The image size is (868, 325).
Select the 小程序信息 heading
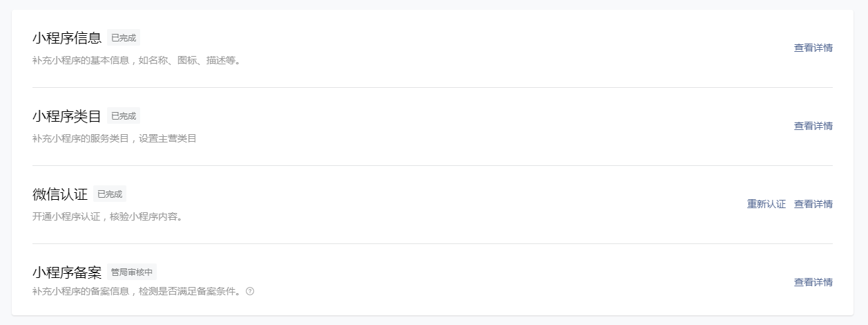click(x=67, y=38)
